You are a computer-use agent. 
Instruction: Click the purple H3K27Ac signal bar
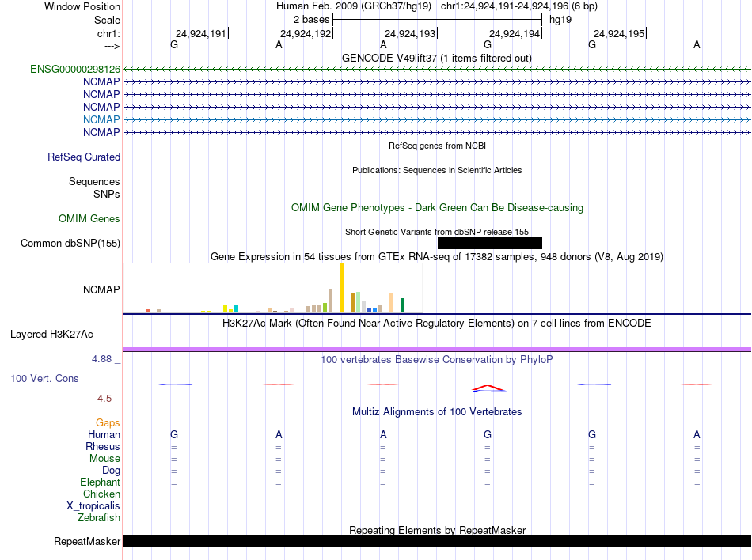(437, 350)
